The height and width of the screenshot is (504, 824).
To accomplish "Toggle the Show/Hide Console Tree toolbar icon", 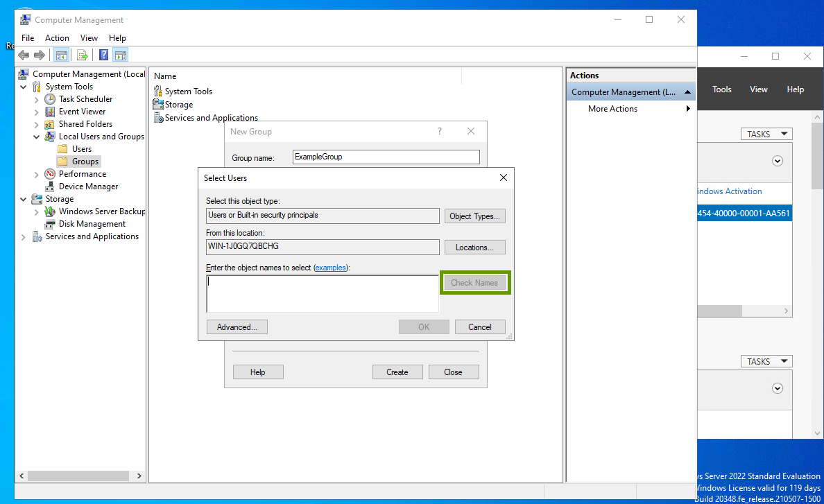I will coord(62,55).
